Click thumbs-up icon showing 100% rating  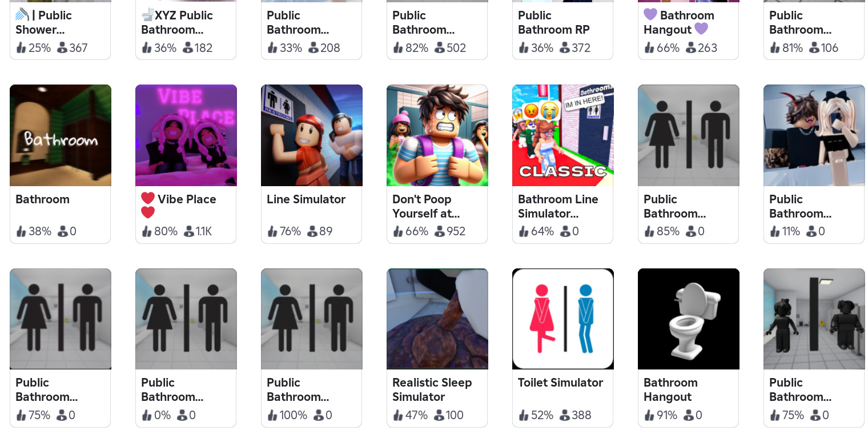[x=272, y=415]
